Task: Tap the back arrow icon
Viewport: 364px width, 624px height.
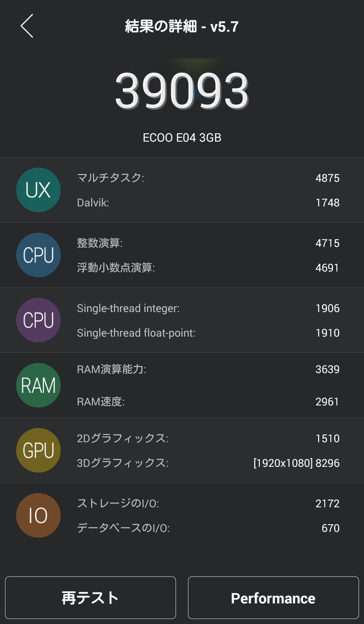Action: click(27, 26)
